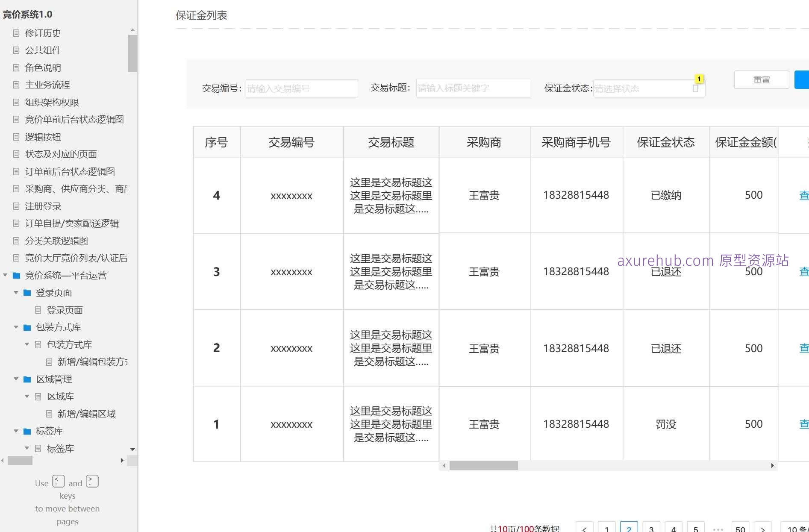Click the 标签库 folder icon
Image resolution: width=809 pixels, height=532 pixels.
click(x=27, y=431)
